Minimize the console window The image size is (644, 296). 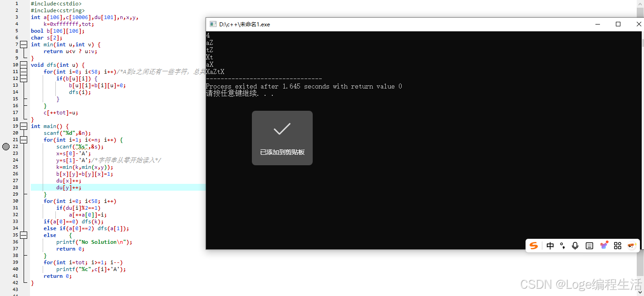(x=597, y=24)
